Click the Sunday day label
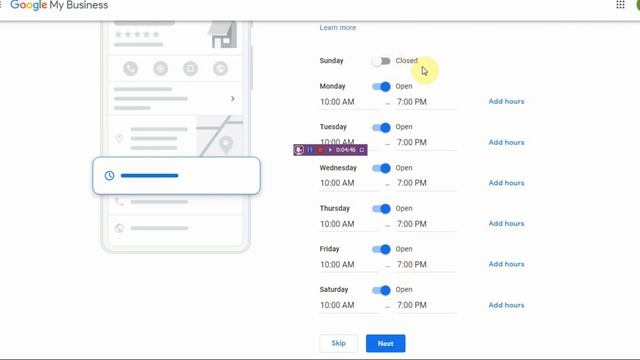640x360 pixels. point(331,61)
